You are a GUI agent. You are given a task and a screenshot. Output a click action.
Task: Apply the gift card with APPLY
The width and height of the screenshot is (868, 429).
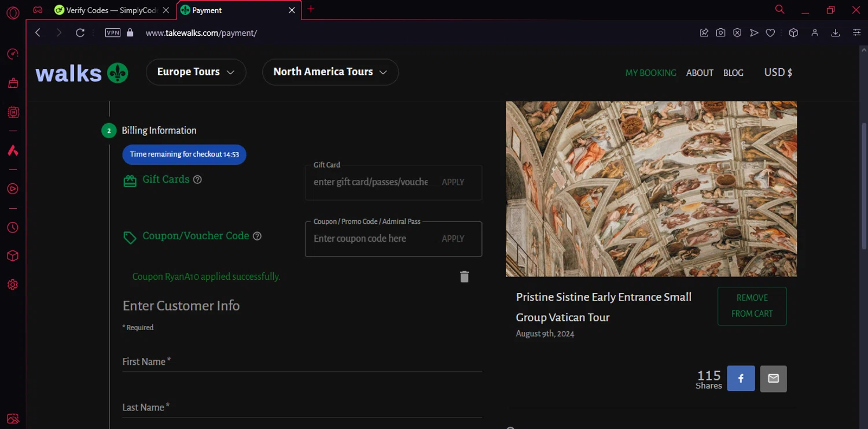(453, 182)
